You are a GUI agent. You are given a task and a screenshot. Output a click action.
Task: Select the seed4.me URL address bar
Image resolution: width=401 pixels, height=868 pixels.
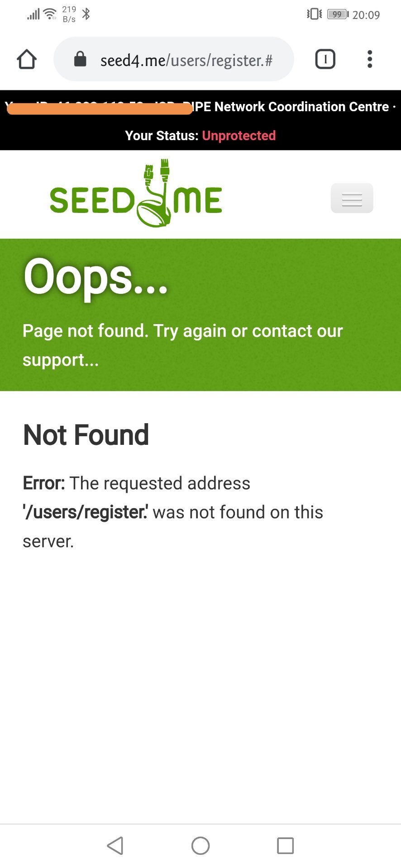[174, 59]
